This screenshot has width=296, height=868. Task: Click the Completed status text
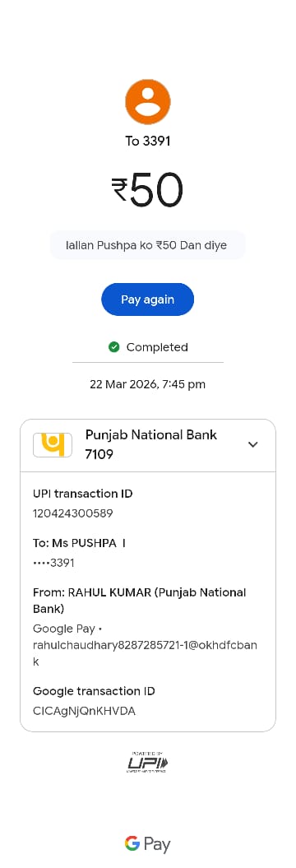pyautogui.click(x=157, y=347)
